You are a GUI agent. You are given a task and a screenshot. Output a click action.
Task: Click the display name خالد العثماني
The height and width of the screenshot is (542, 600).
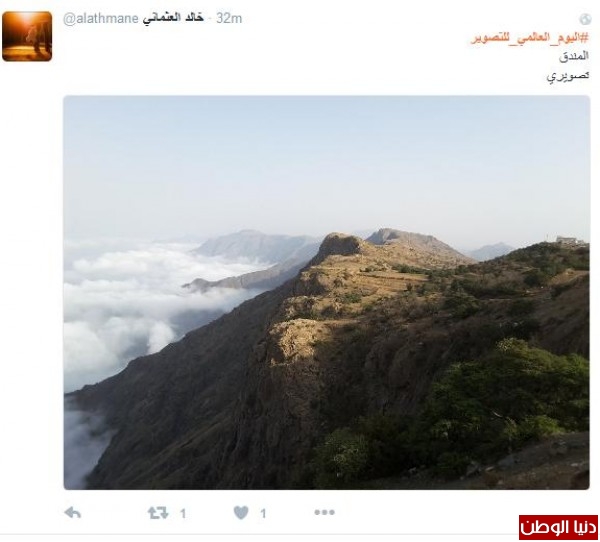click(173, 18)
